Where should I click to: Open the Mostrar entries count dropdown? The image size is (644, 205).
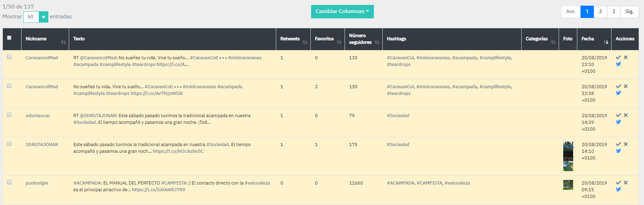tap(36, 17)
